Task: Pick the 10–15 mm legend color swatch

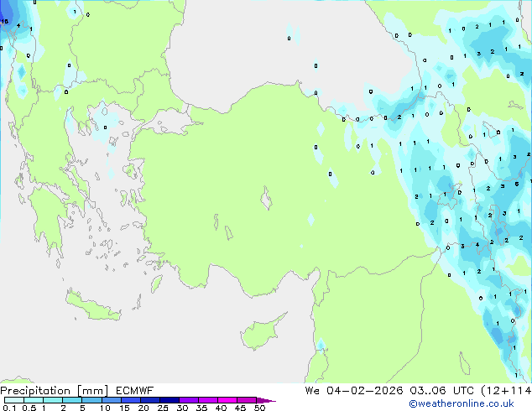Action: point(111,400)
